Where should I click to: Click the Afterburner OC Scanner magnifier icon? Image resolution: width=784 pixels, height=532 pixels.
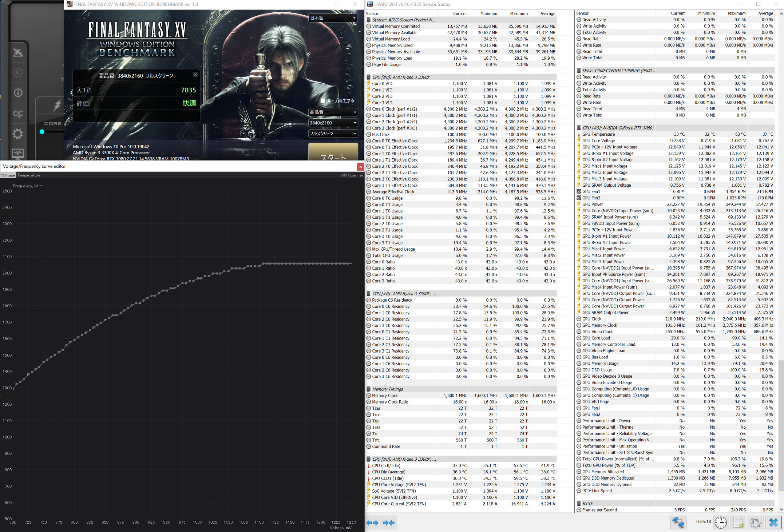[x=18, y=114]
